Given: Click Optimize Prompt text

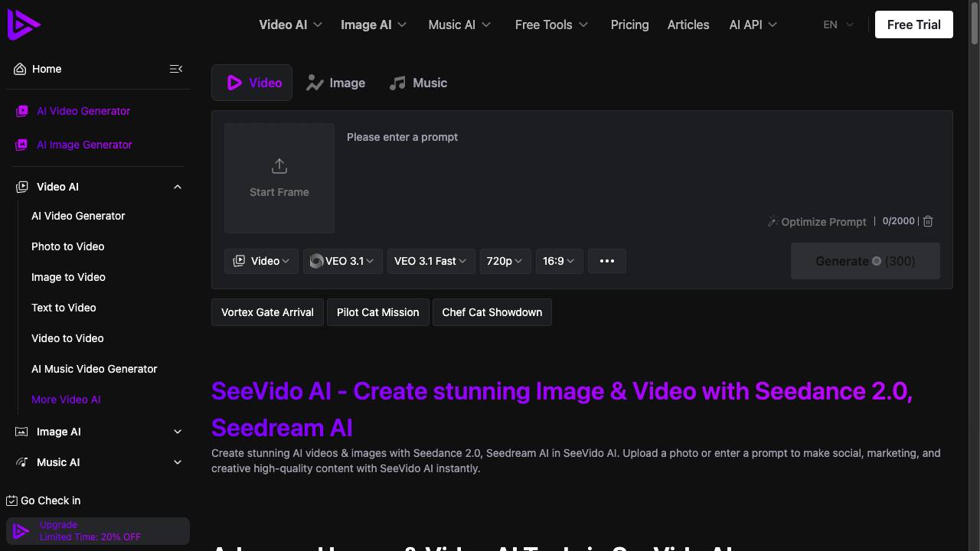Looking at the screenshot, I should (824, 222).
